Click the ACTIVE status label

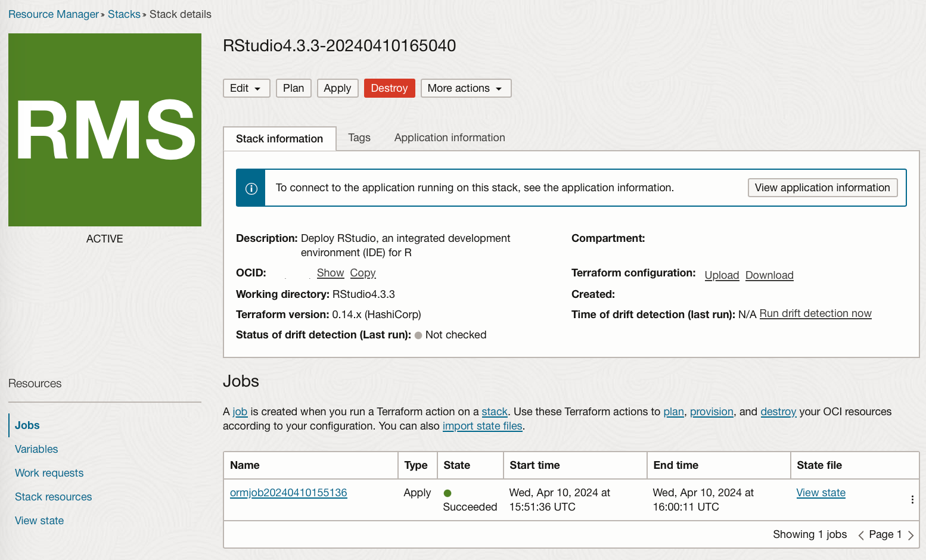point(105,239)
